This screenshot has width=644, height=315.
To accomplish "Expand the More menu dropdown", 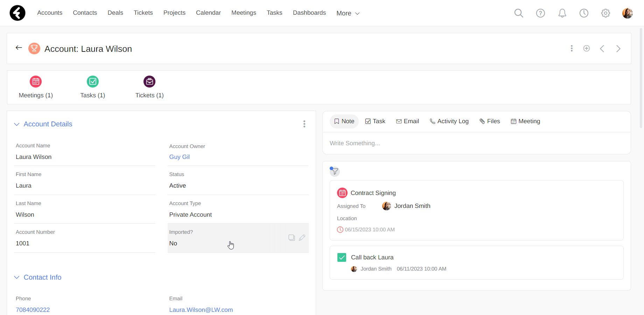I will [348, 13].
